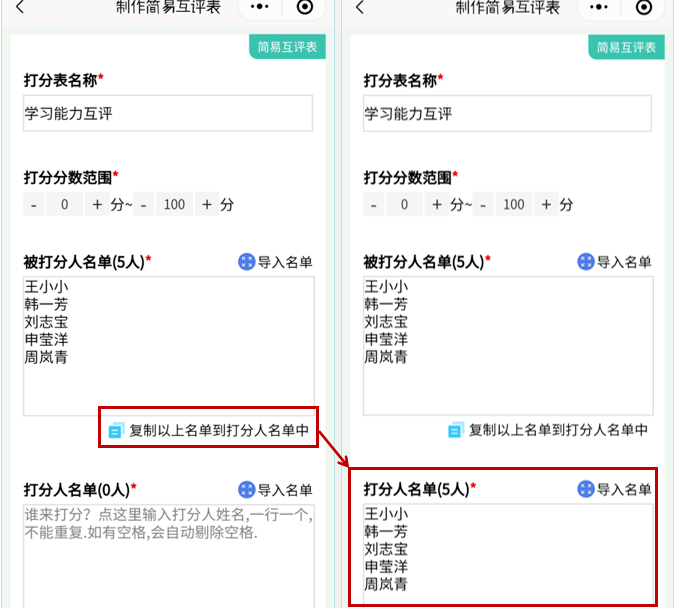Click 导入名单 icon for 打分人名单(5人) in right panel

pos(586,489)
